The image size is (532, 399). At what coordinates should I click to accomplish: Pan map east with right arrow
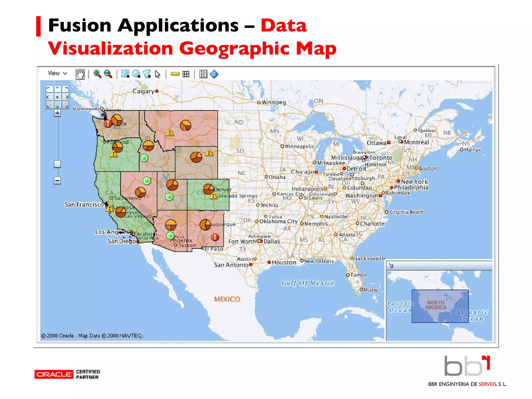[66, 97]
